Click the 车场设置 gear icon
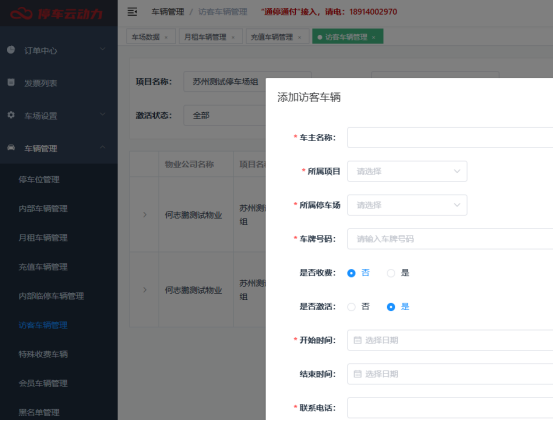Screen dimensions: 554x421 (11, 115)
